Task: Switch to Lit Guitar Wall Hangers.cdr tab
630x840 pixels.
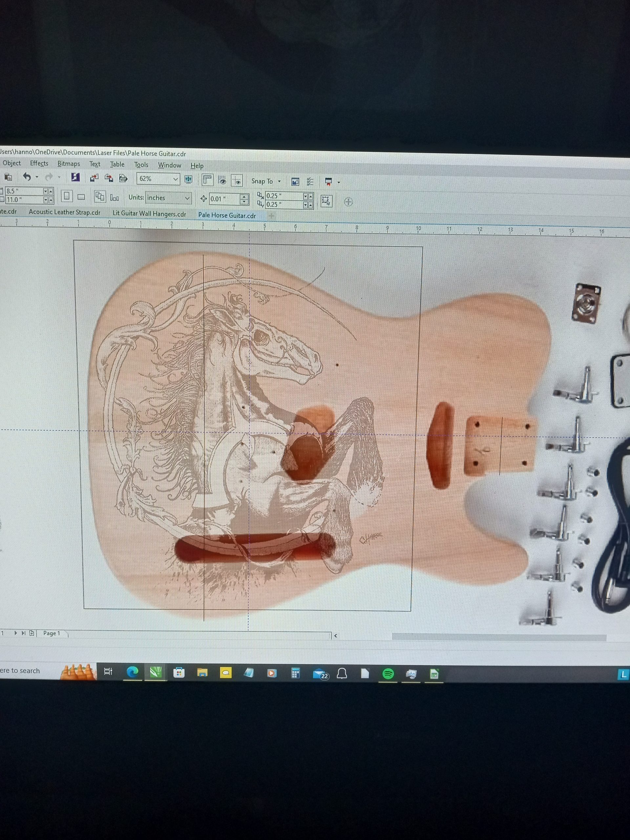Action: coord(149,214)
